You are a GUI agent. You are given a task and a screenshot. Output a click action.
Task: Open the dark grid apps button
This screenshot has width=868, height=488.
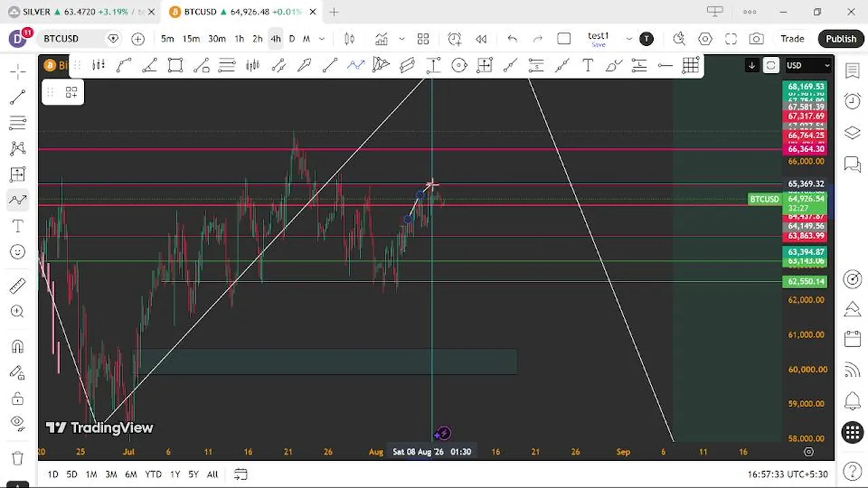[x=852, y=432]
